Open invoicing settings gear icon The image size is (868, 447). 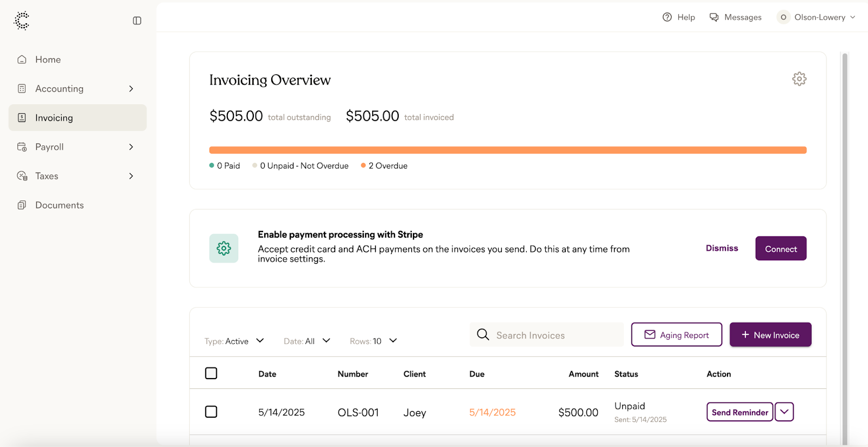(x=799, y=79)
